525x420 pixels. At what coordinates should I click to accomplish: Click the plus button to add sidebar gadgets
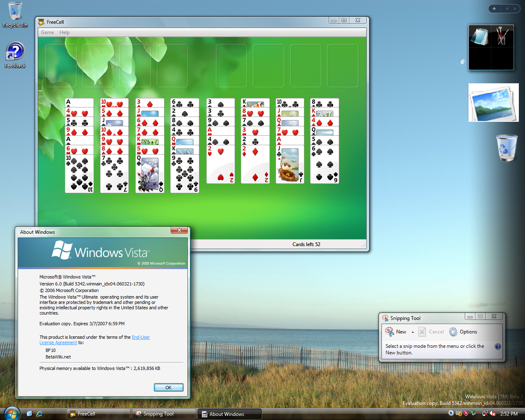tap(494, 9)
